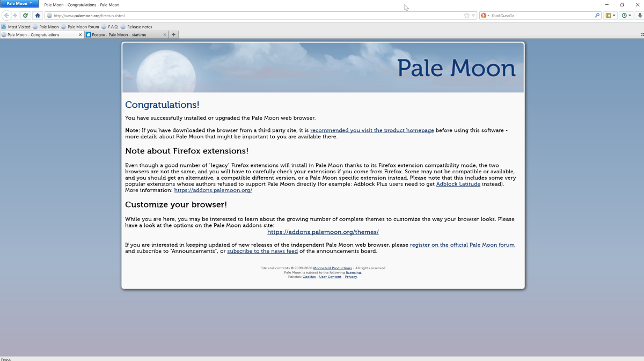Bookmark this page via the star
Image resolution: width=644 pixels, height=361 pixels.
coord(467,15)
